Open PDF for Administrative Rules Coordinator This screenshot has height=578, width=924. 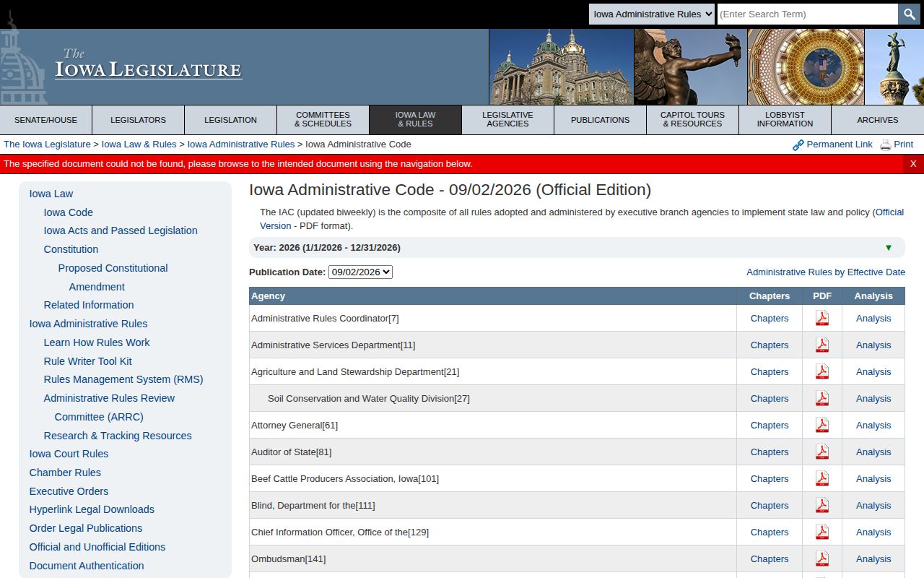click(822, 319)
